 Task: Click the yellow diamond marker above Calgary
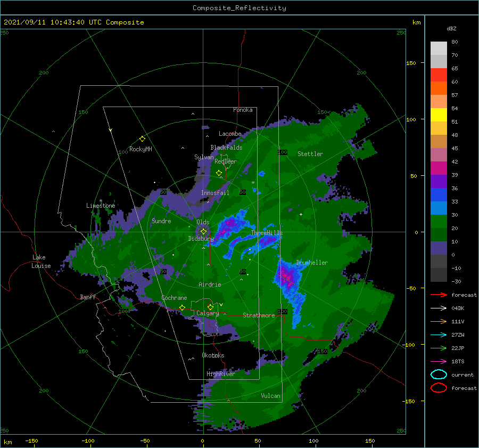pos(210,307)
